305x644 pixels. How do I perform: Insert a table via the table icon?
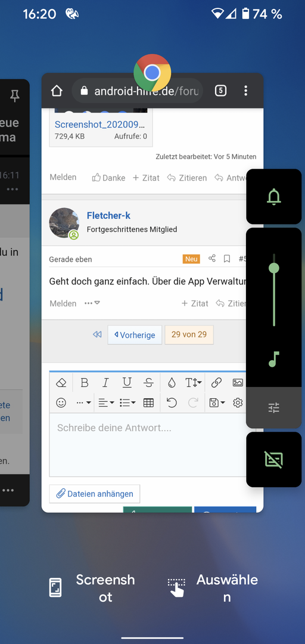pyautogui.click(x=148, y=403)
